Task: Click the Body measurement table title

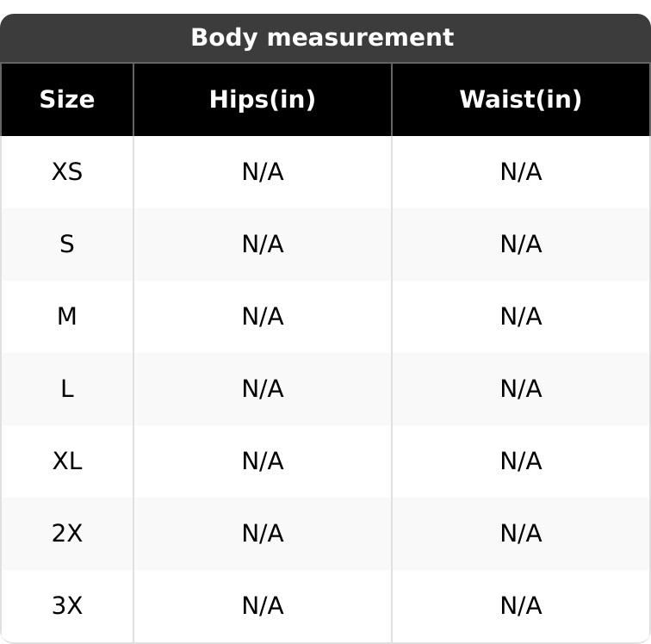Action: click(322, 38)
